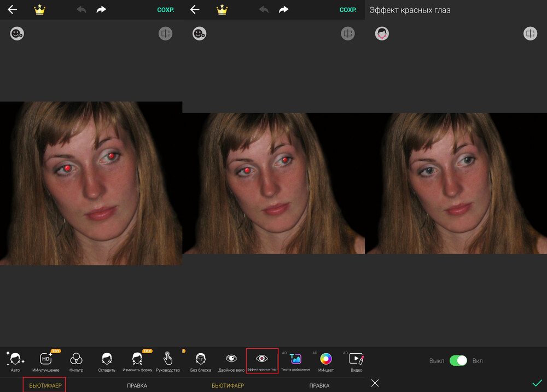This screenshot has width=547, height=392.
Task: Tap the Руководство hand icon
Action: pos(167,360)
